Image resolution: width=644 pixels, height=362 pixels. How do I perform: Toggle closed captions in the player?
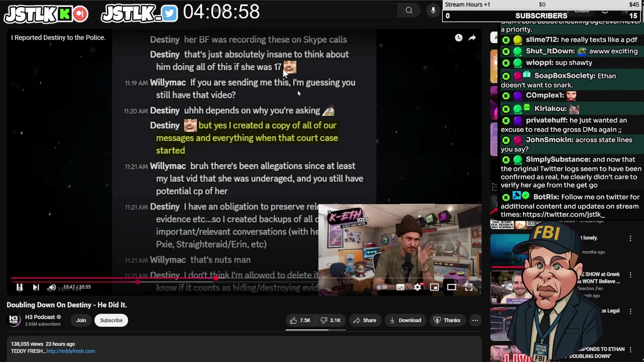400,287
